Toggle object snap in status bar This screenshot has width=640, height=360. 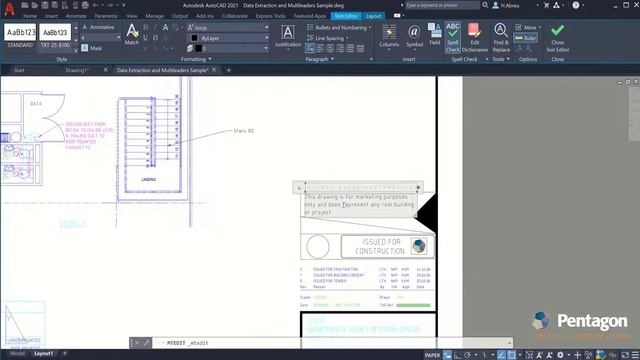[511, 355]
